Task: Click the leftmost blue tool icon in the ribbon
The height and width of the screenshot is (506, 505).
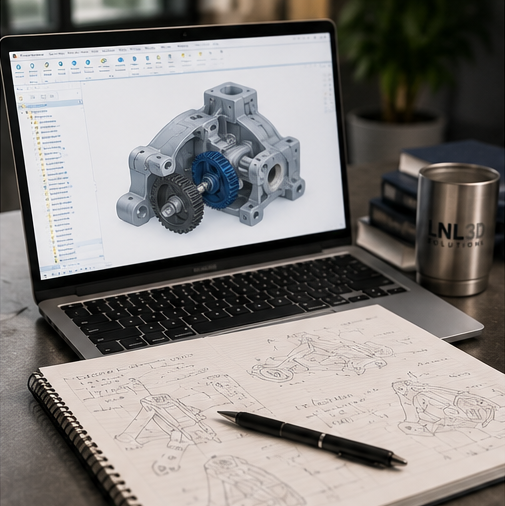Action: tap(19, 67)
